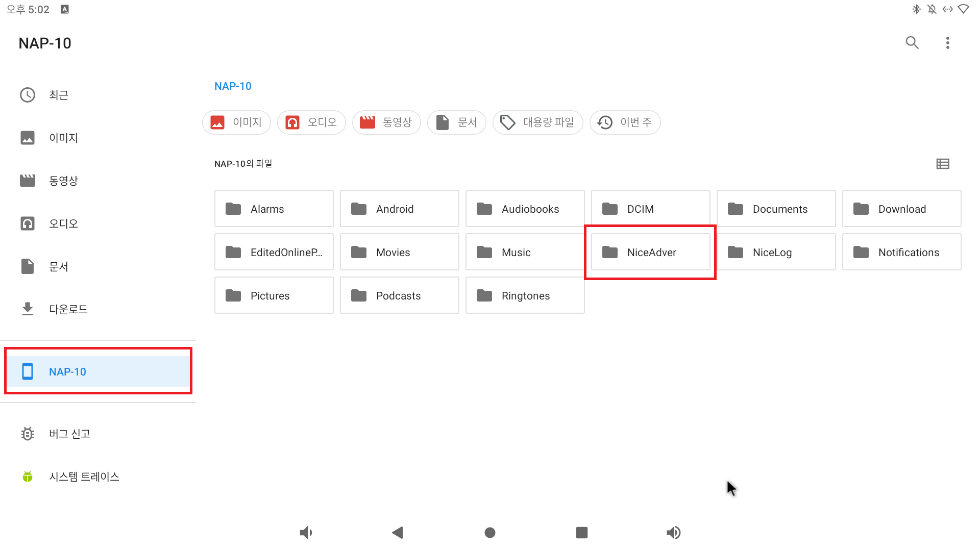Select the 이번 주 filter chip
Screen dimensions: 980x551
(625, 122)
